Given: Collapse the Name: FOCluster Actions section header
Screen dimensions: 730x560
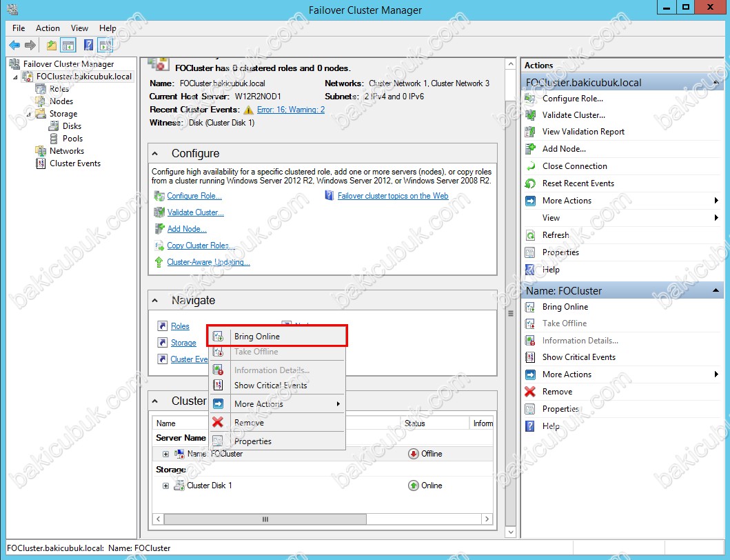Looking at the screenshot, I should [716, 291].
